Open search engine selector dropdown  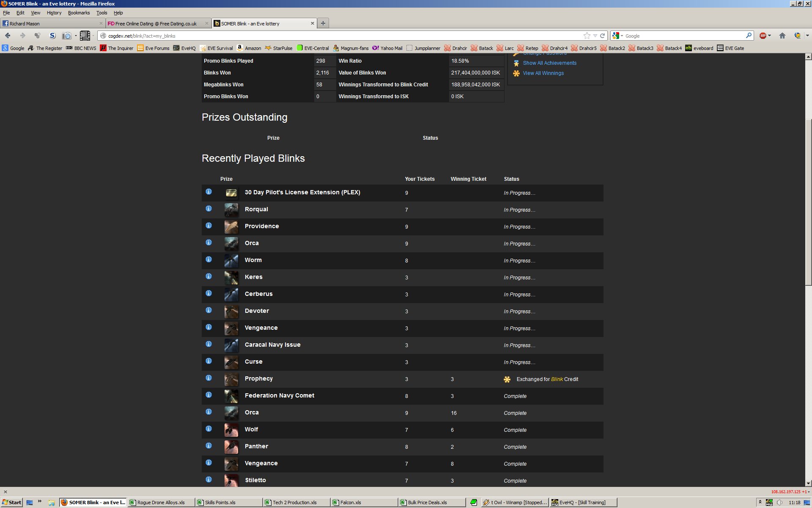[618, 36]
